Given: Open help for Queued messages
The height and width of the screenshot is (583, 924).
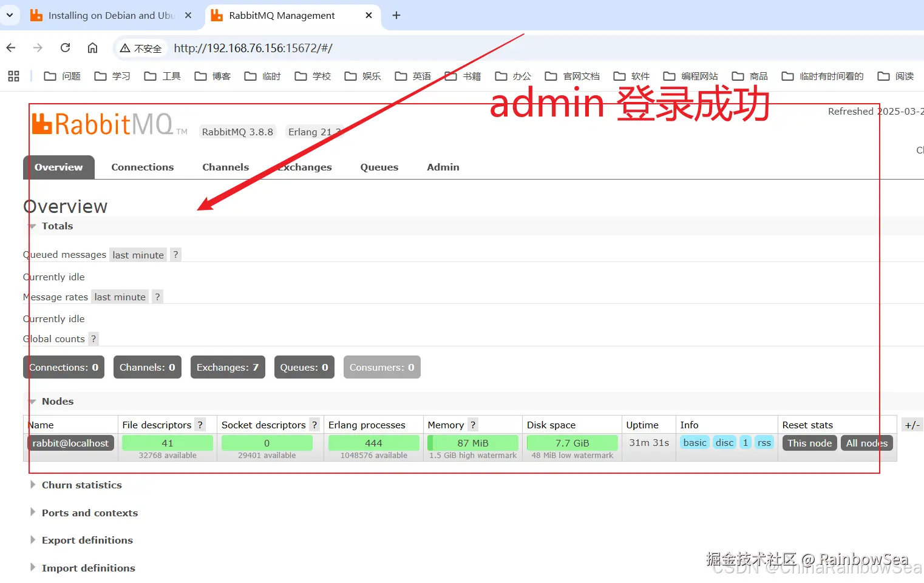Looking at the screenshot, I should (175, 255).
